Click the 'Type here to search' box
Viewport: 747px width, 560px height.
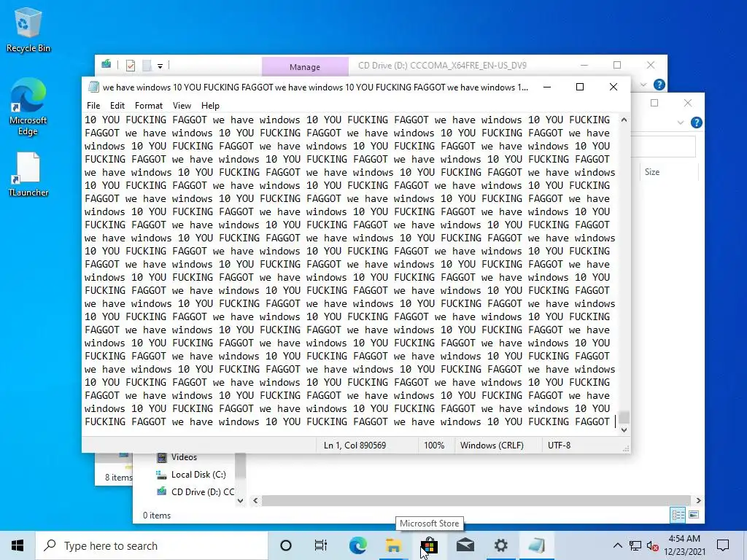[x=152, y=545]
